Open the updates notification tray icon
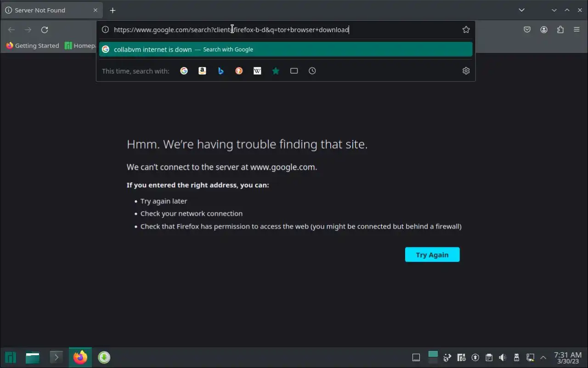 click(475, 357)
